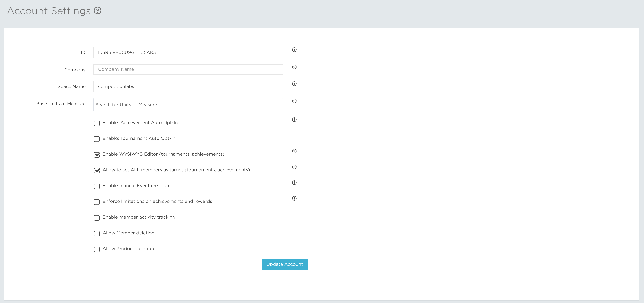
Task: Click into the Company Name field
Action: [188, 69]
